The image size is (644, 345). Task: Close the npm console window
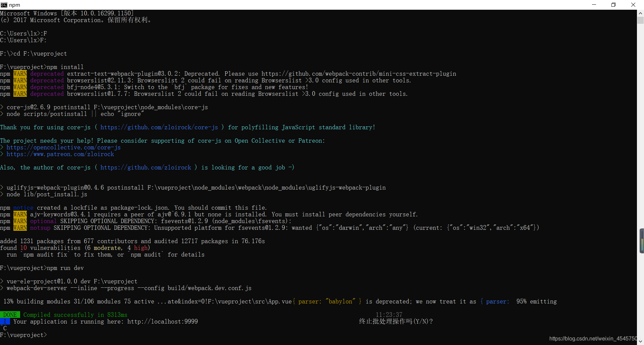pyautogui.click(x=633, y=5)
